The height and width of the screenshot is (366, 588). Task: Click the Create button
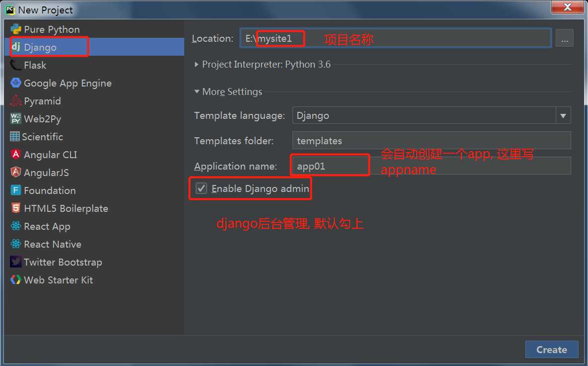click(552, 350)
